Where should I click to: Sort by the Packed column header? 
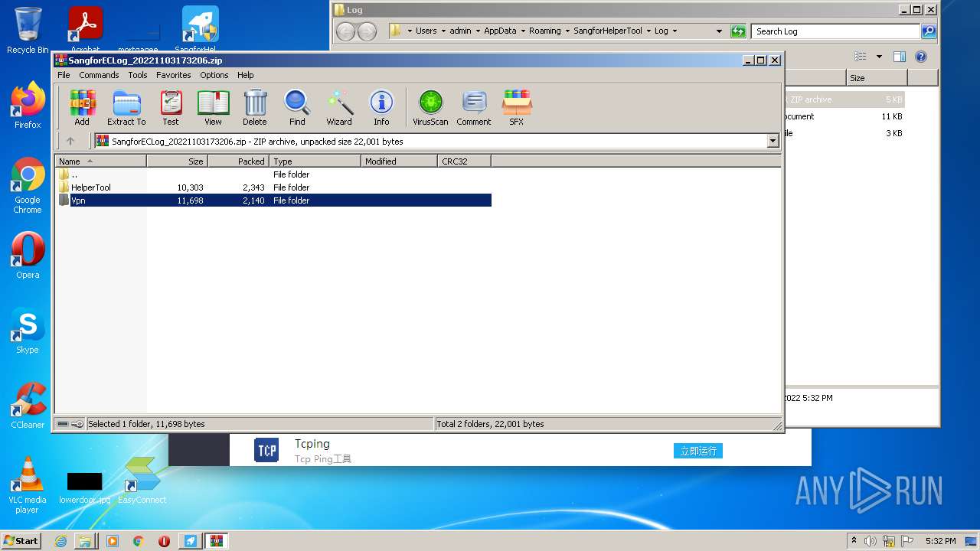(239, 161)
